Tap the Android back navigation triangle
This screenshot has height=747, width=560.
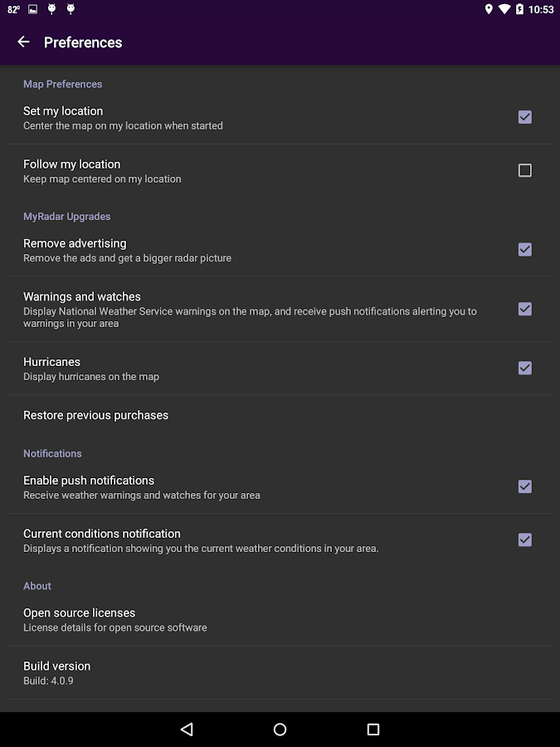click(x=187, y=729)
